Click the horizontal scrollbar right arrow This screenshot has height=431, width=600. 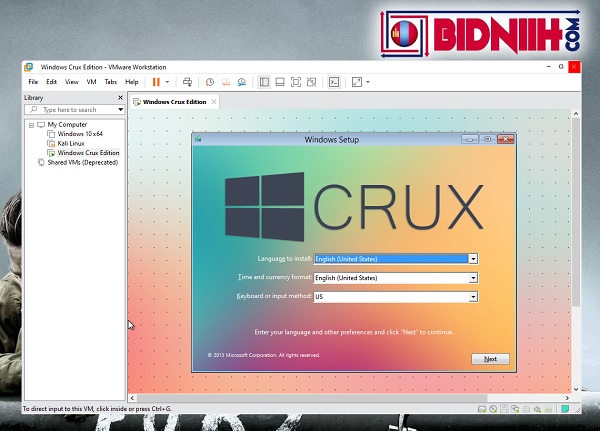pos(567,398)
